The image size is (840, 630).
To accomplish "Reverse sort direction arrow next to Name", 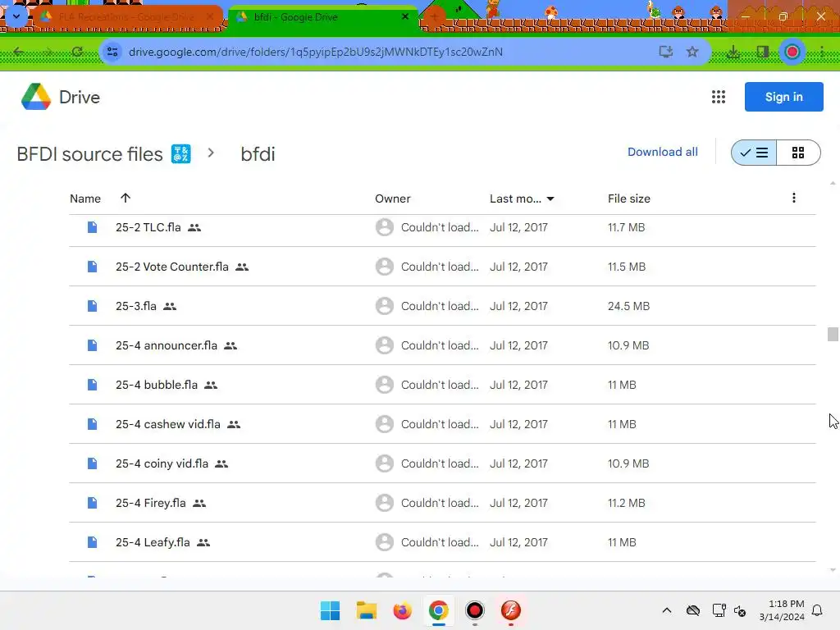I will 126,198.
